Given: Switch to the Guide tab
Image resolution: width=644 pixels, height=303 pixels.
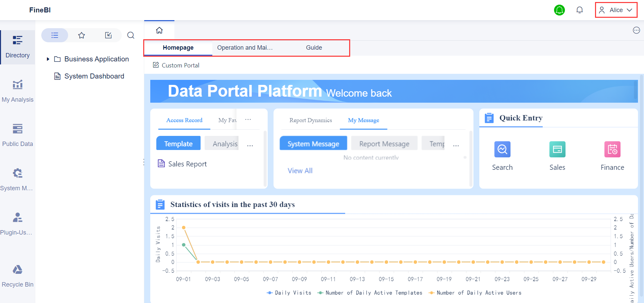Looking at the screenshot, I should point(314,48).
